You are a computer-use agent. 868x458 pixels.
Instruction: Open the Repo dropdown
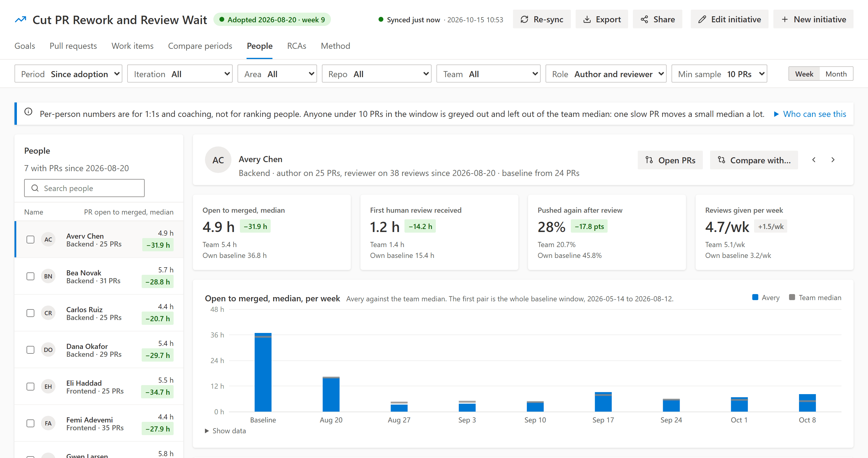[x=376, y=74]
